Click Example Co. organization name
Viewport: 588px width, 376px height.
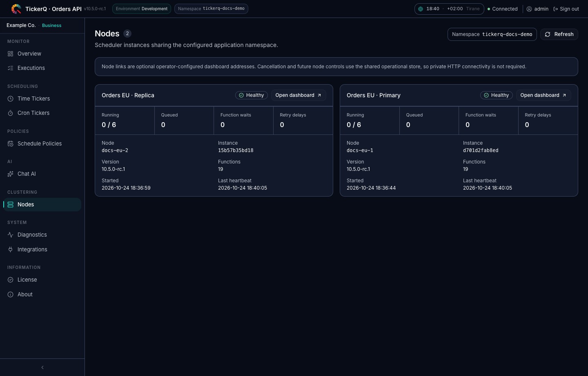(x=21, y=25)
